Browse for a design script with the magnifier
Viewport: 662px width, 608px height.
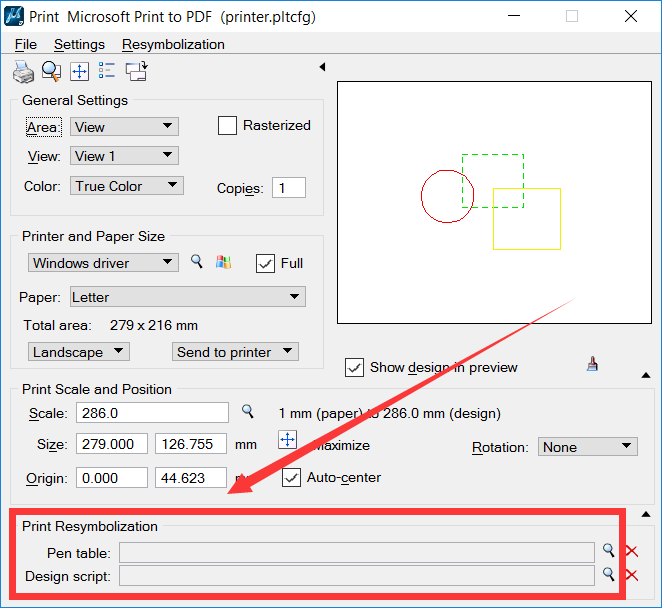pos(608,574)
